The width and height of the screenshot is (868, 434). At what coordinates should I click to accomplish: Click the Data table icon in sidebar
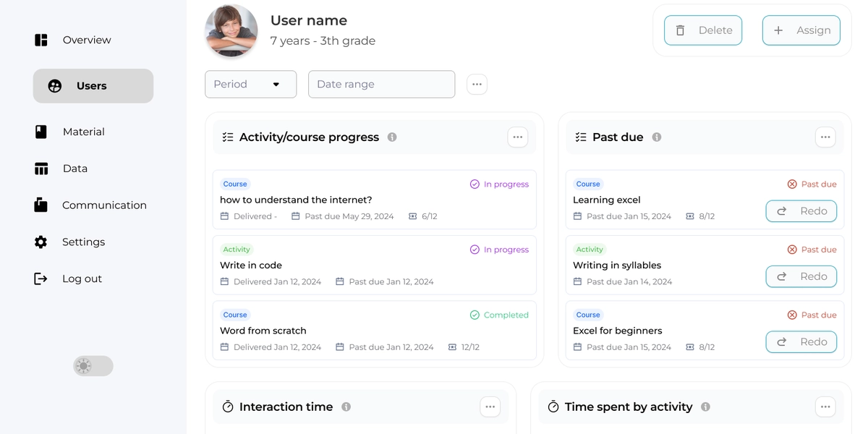click(x=41, y=169)
